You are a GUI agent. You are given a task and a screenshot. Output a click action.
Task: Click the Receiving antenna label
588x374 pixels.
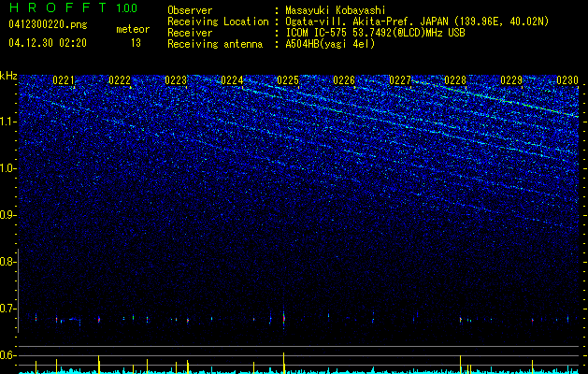point(215,44)
